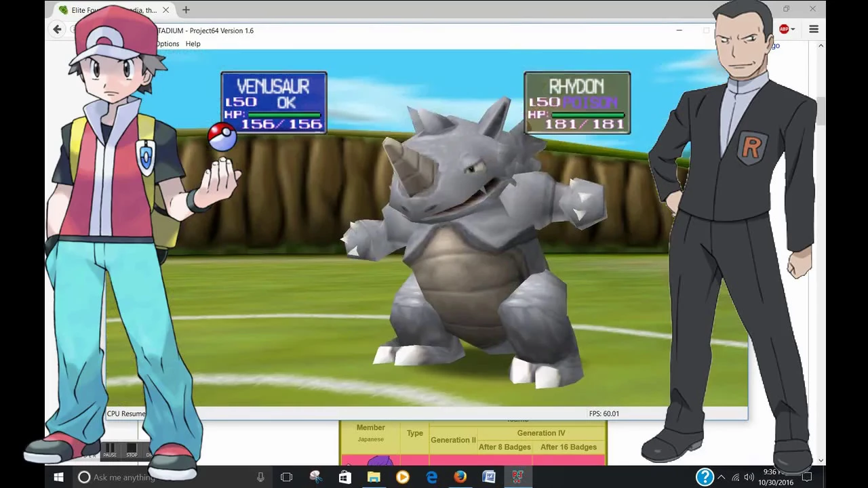The height and width of the screenshot is (488, 868).
Task: Open a new browser tab with plus
Action: point(186,10)
